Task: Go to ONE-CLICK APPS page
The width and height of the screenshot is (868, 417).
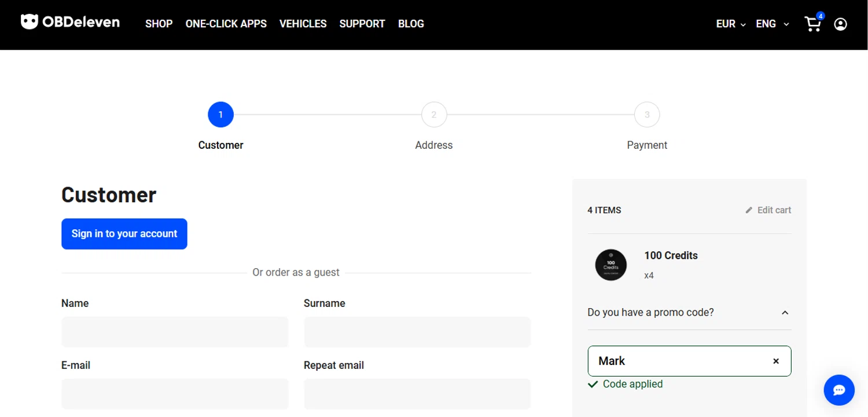Action: pyautogui.click(x=226, y=24)
